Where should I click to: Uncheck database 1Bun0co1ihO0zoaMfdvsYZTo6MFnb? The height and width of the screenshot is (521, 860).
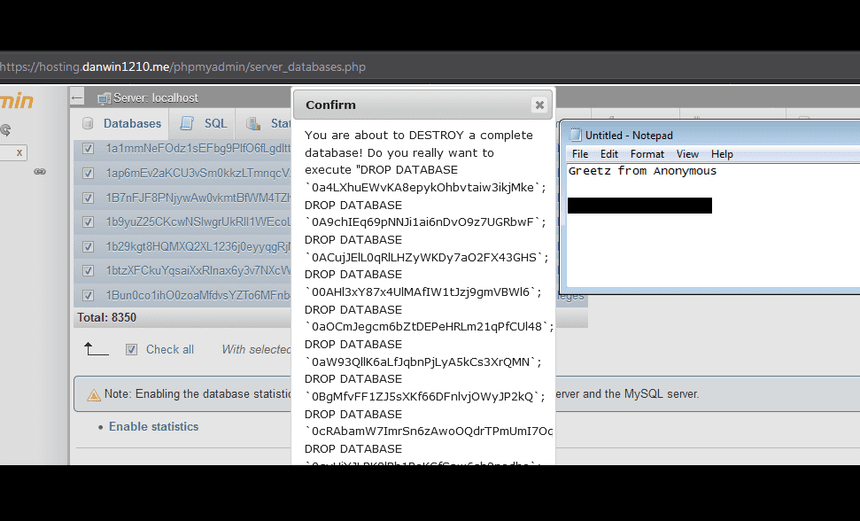point(87,296)
